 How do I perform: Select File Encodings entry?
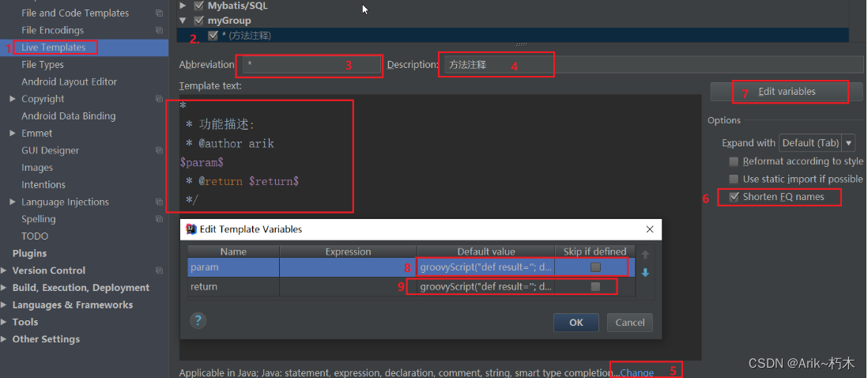[53, 30]
